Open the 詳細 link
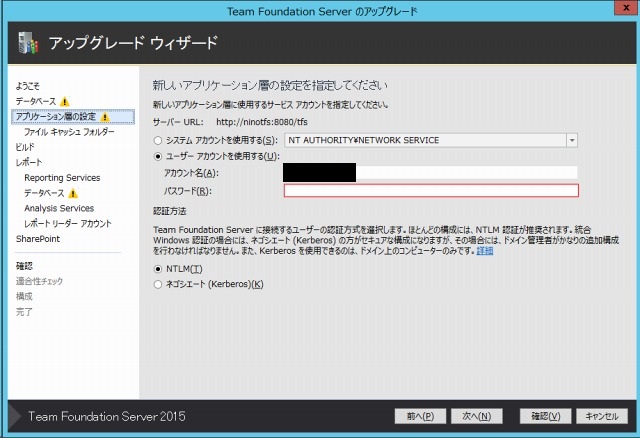 (485, 251)
